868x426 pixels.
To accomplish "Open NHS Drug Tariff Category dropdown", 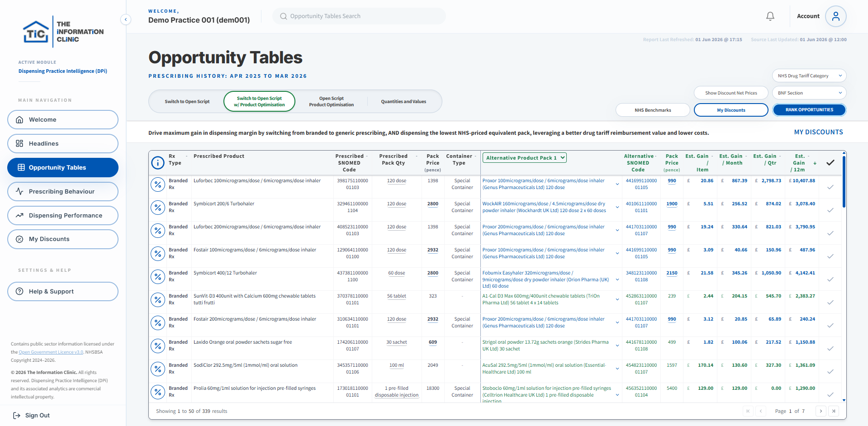I will (809, 76).
